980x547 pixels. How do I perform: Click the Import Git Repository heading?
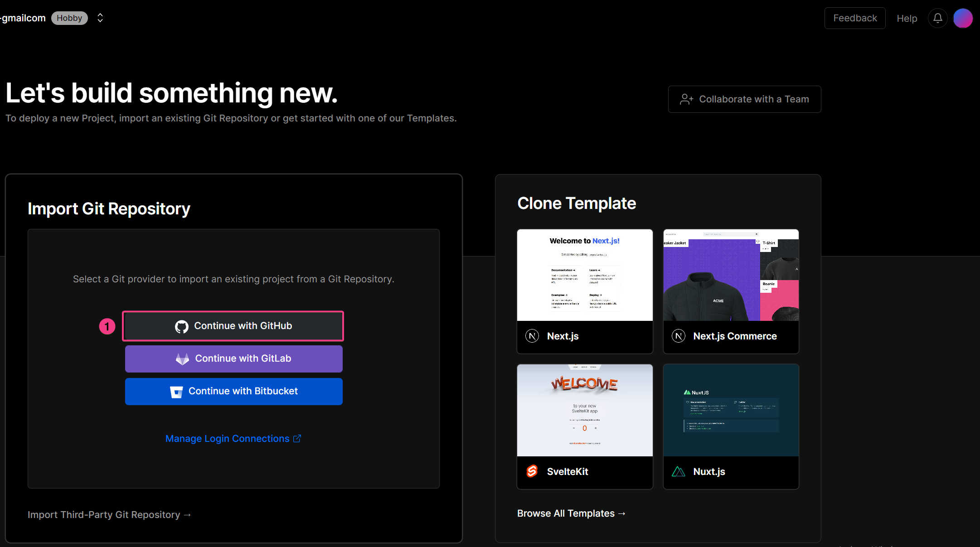click(109, 209)
